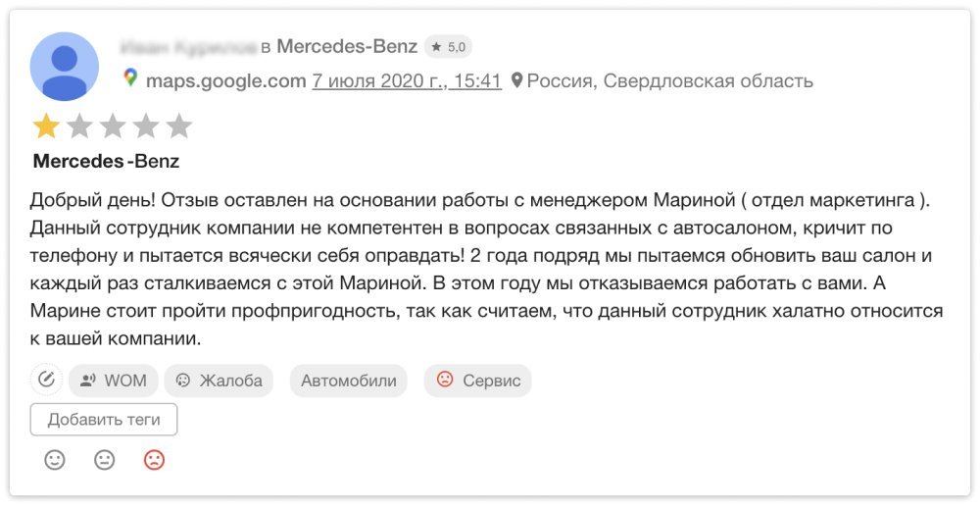Click the Google Maps pin icon
This screenshot has height=508, width=980.
(x=130, y=77)
